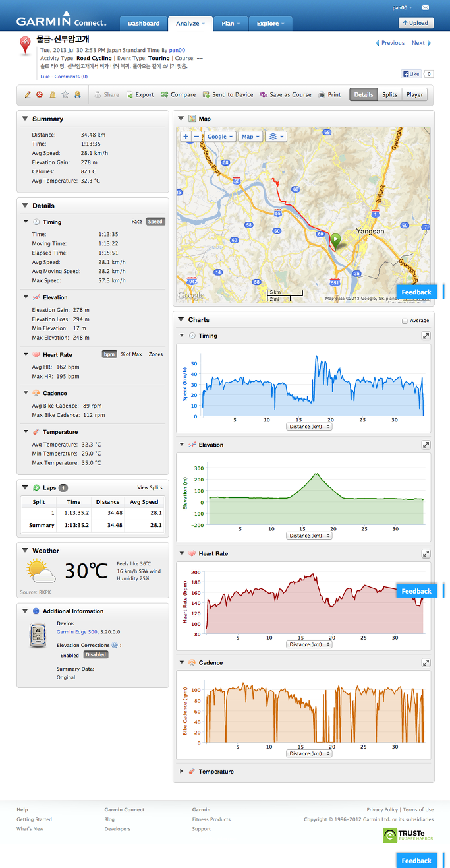Open the Map type dropdown

(250, 137)
